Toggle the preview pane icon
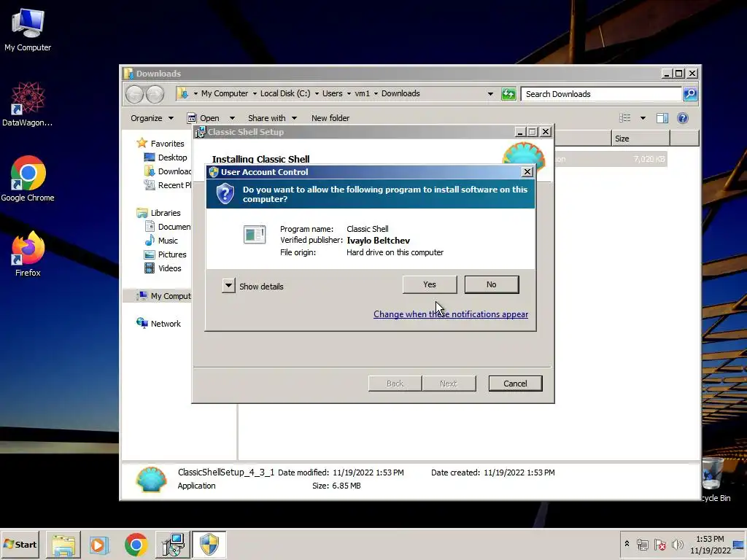Image resolution: width=747 pixels, height=560 pixels. pyautogui.click(x=662, y=118)
